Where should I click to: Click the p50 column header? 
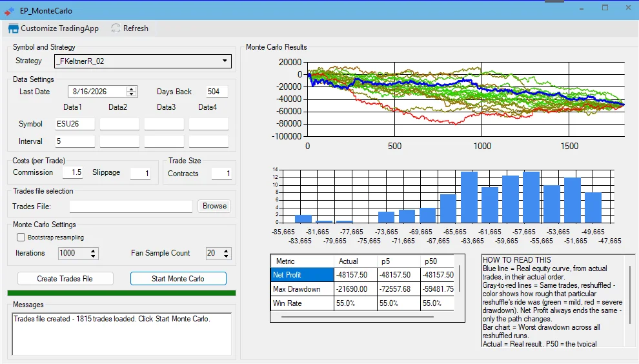(437, 261)
